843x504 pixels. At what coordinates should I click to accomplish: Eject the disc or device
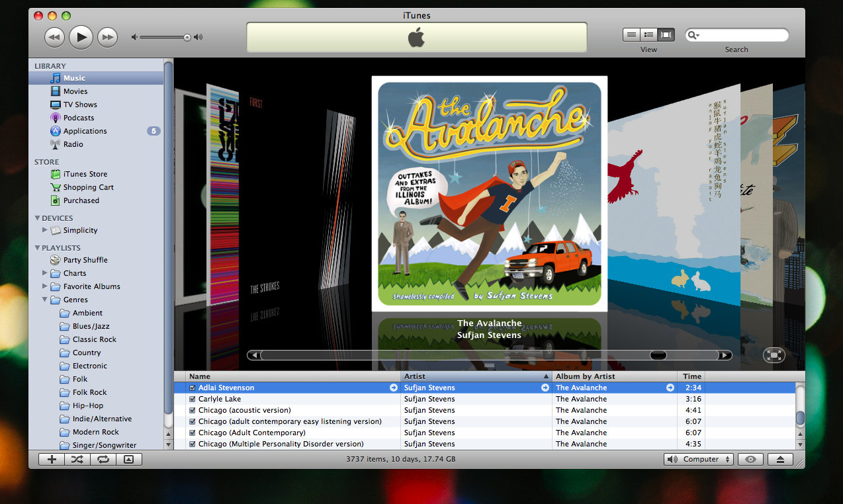point(780,460)
